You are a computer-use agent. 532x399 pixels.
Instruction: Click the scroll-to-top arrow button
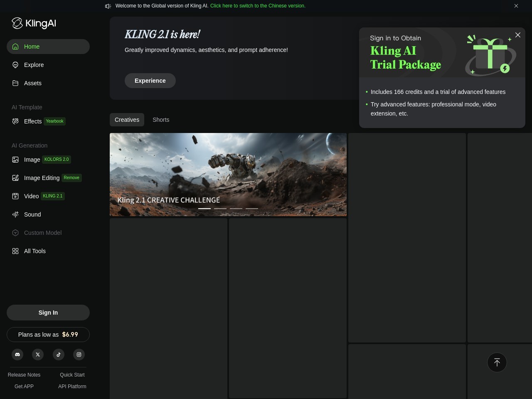coord(497,362)
